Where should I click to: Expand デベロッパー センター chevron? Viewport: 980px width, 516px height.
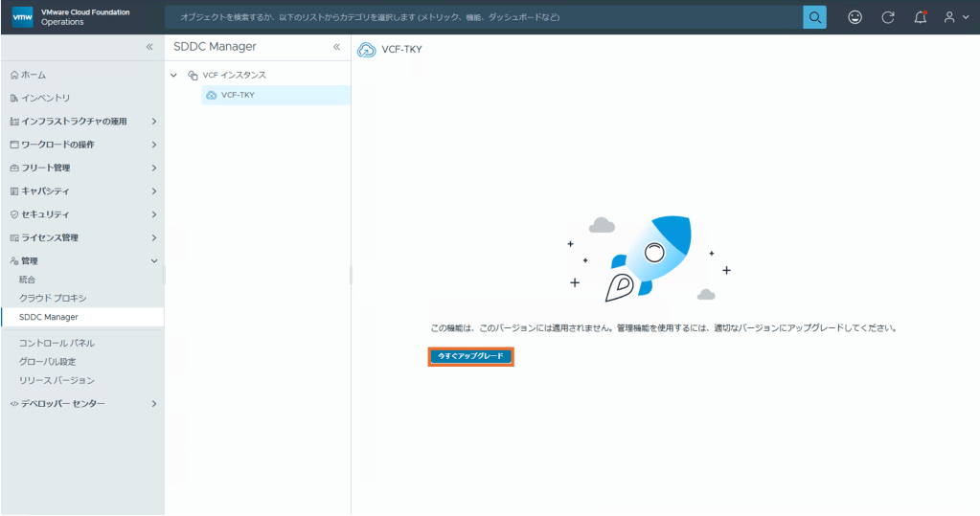click(x=153, y=404)
